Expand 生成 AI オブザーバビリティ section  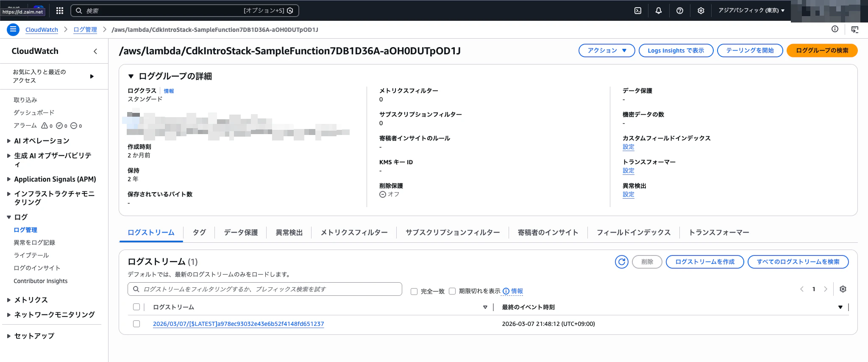[8, 156]
